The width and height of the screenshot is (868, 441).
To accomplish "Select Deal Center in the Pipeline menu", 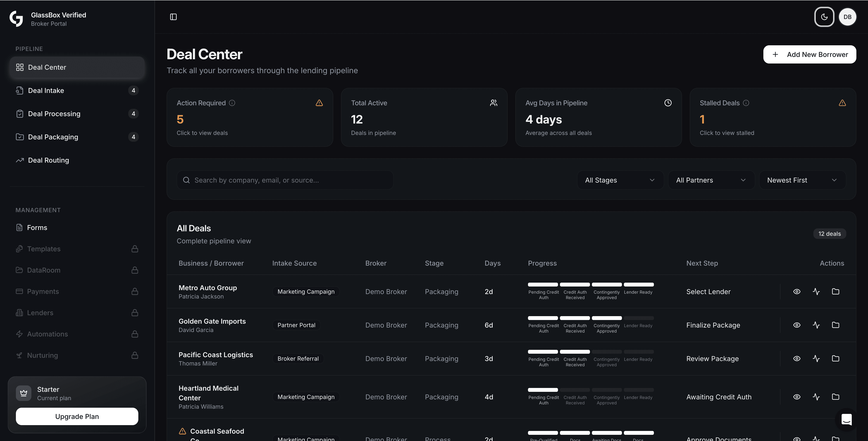I will [x=77, y=67].
